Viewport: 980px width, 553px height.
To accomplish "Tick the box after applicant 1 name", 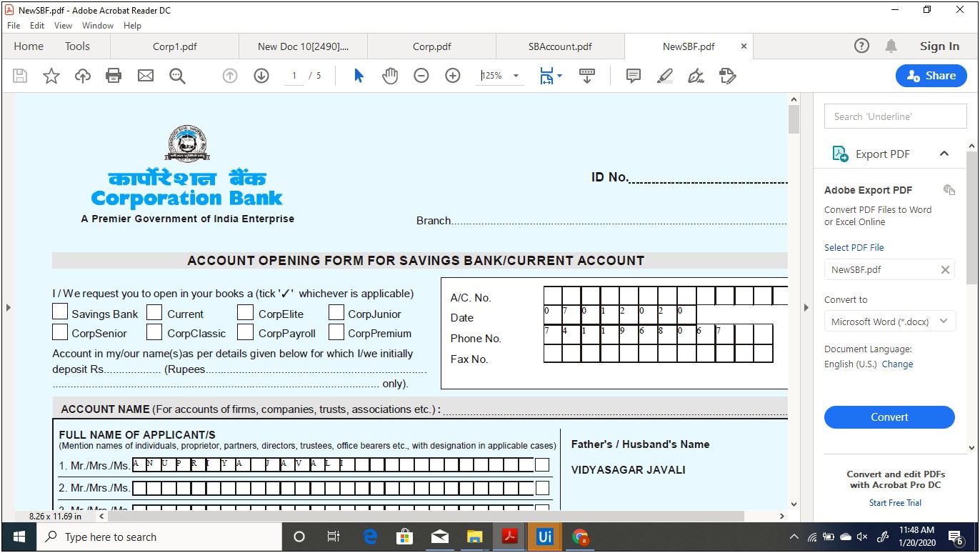I will tap(542, 465).
